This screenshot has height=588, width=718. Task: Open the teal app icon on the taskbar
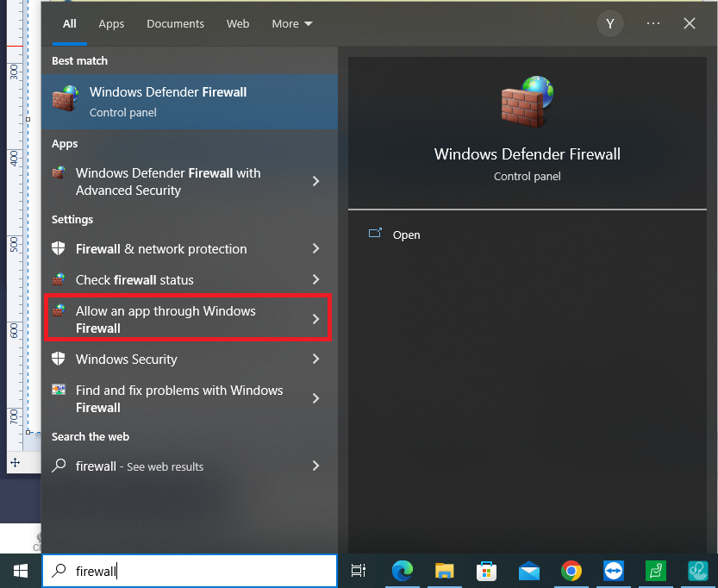[698, 571]
